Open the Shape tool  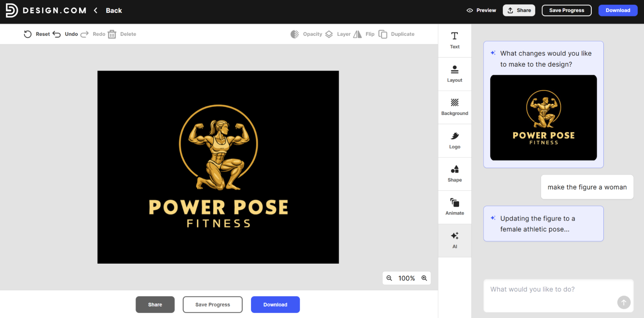pos(455,173)
